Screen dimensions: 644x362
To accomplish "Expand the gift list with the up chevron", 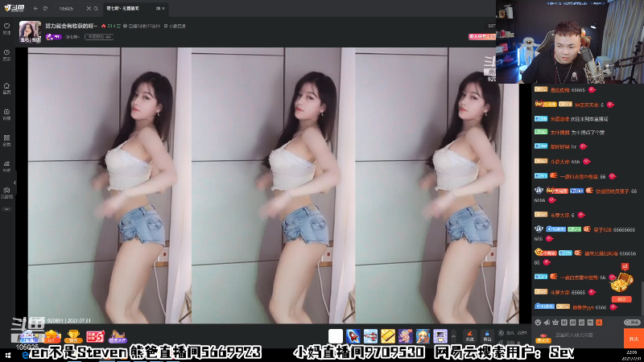I will tap(453, 336).
